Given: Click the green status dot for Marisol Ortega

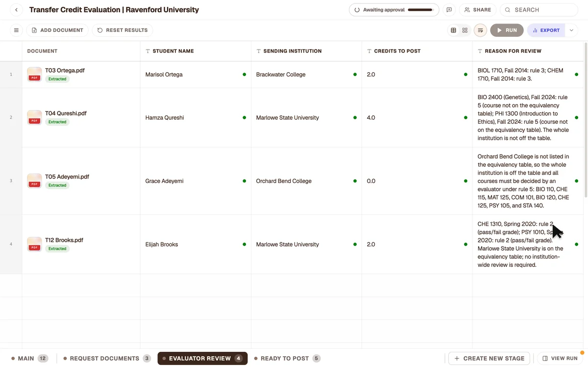Looking at the screenshot, I should 244,75.
